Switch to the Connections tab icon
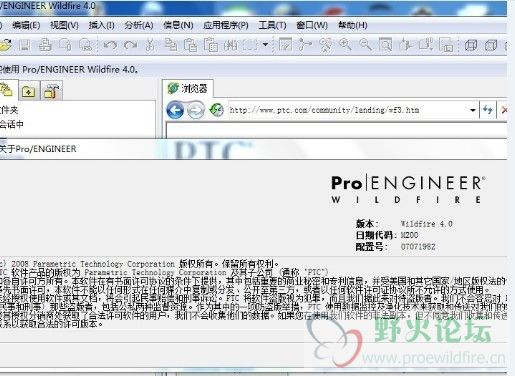This screenshot has width=515, height=376. pos(51,91)
